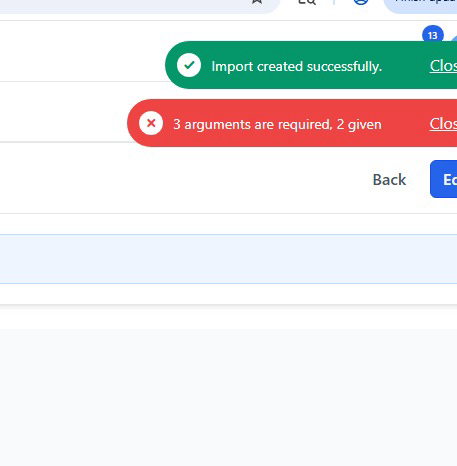The image size is (457, 466).
Task: Click the red error X icon
Action: (x=151, y=123)
